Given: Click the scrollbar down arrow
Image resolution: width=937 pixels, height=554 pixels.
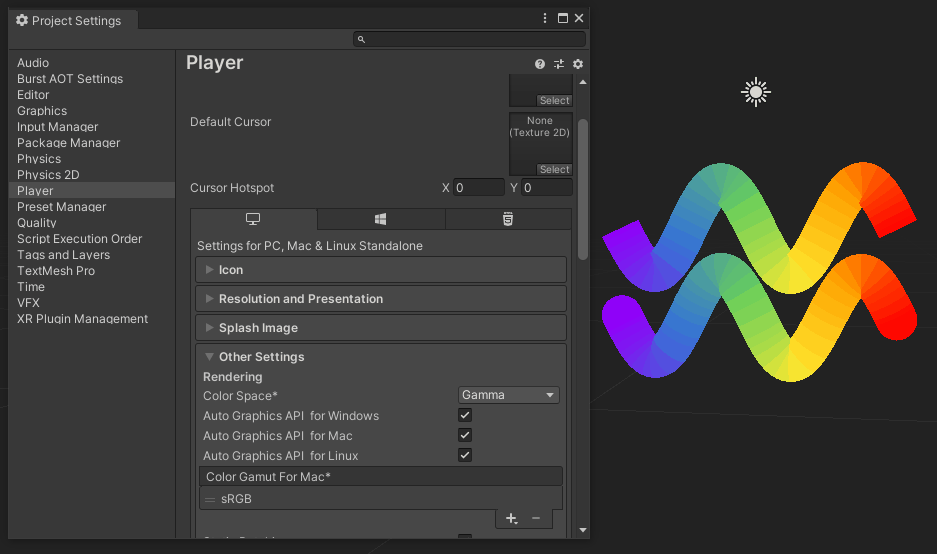Looking at the screenshot, I should (583, 530).
